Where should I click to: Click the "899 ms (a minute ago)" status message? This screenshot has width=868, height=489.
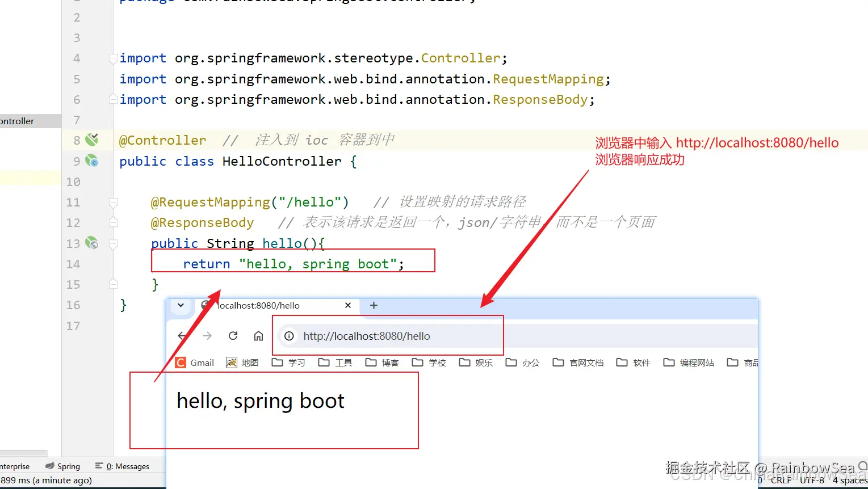pyautogui.click(x=46, y=480)
